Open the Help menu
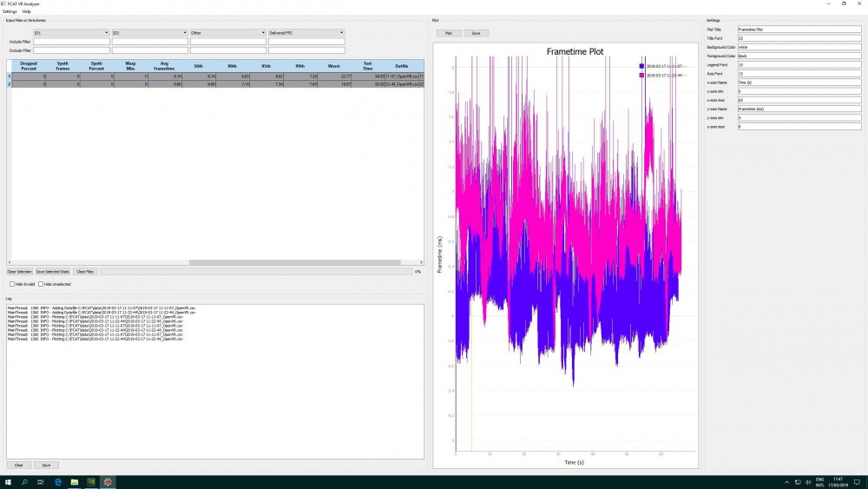The image size is (868, 489). 27,11
